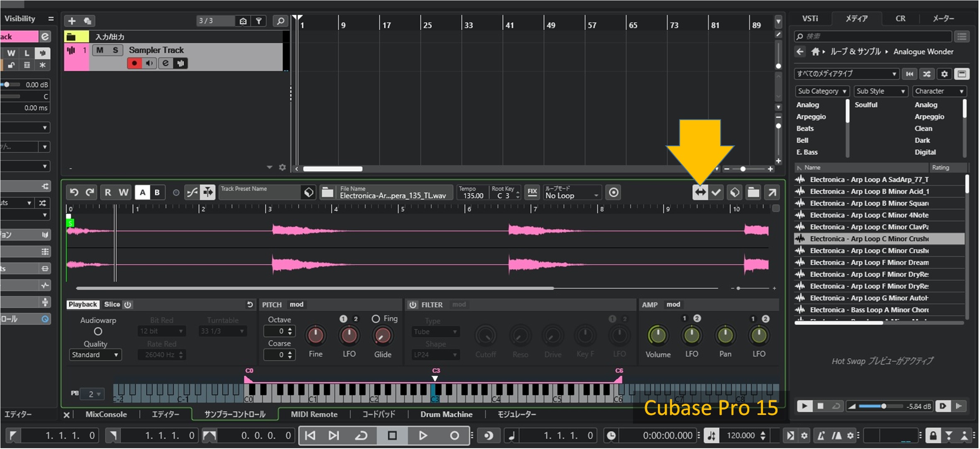The height and width of the screenshot is (449, 980).
Task: Select the Arpeggio sub category filter
Action: click(811, 117)
